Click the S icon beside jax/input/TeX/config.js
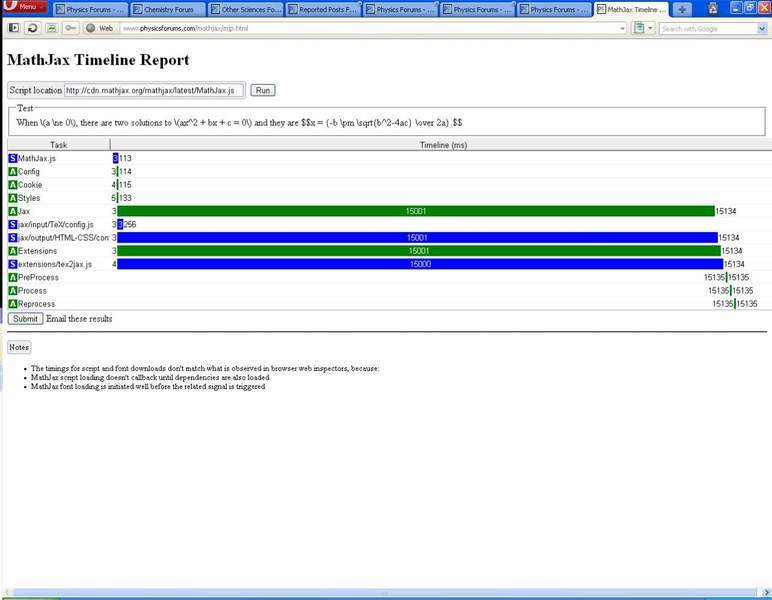 [x=13, y=224]
